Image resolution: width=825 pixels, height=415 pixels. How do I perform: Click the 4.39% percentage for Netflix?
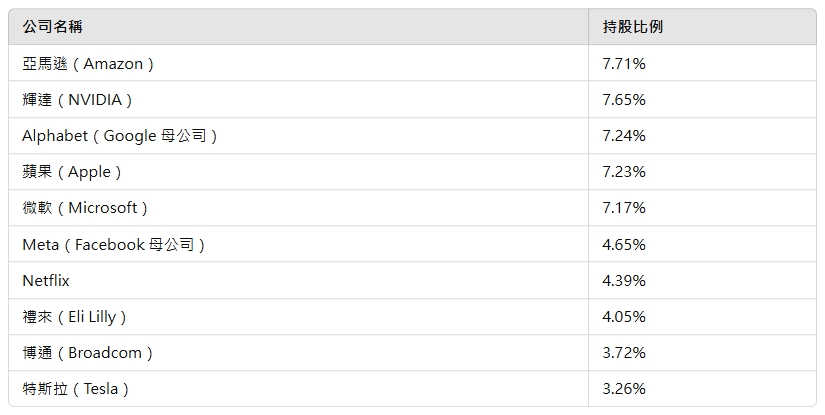point(624,280)
